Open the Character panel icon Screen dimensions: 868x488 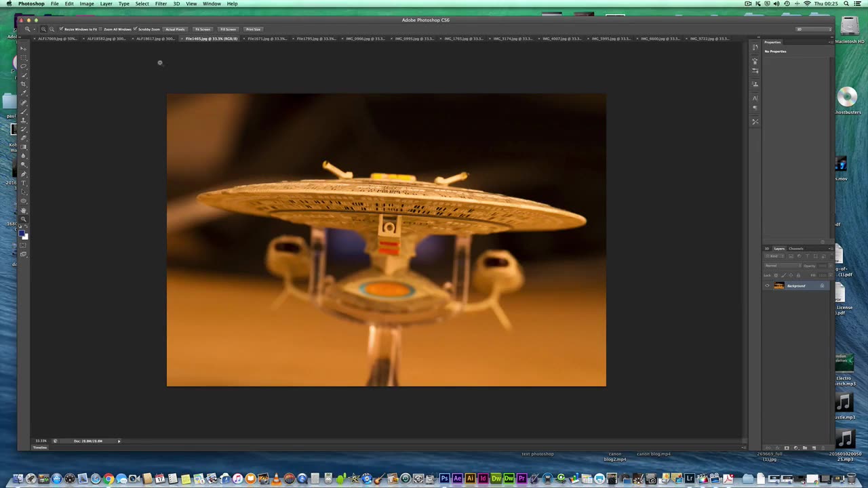(755, 98)
